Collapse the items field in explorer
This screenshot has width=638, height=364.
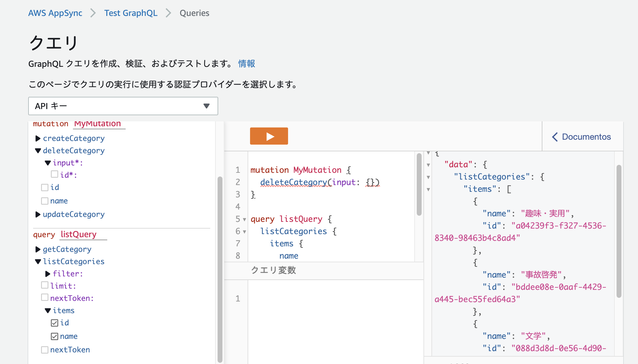click(x=48, y=311)
